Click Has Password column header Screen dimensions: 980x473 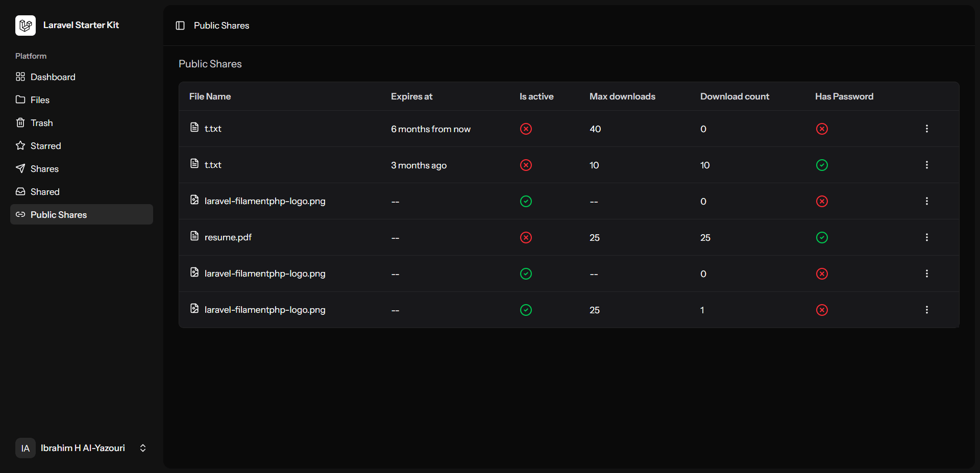point(844,96)
